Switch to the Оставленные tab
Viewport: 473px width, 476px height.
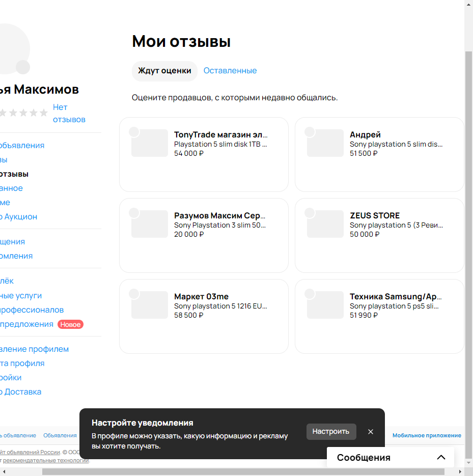pyautogui.click(x=230, y=71)
